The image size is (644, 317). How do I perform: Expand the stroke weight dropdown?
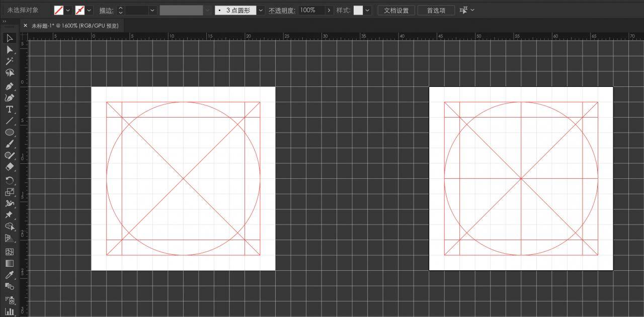[x=152, y=10]
